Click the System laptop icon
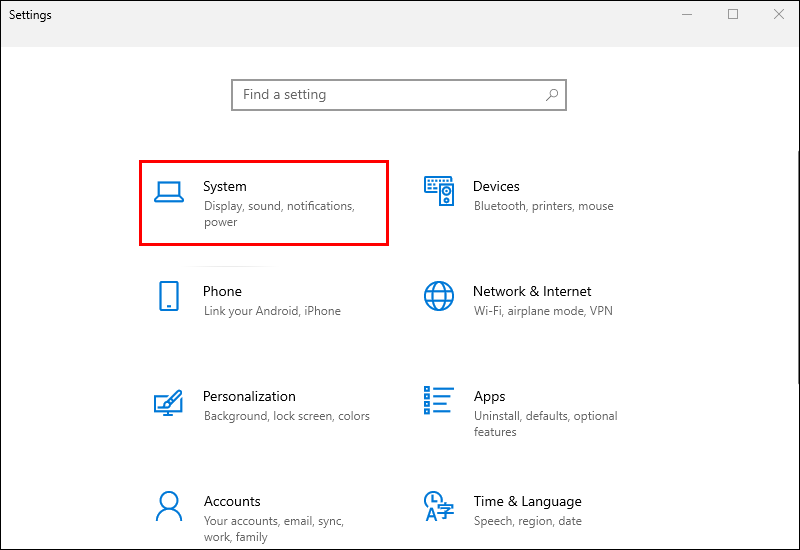Image resolution: width=800 pixels, height=550 pixels. (x=168, y=192)
